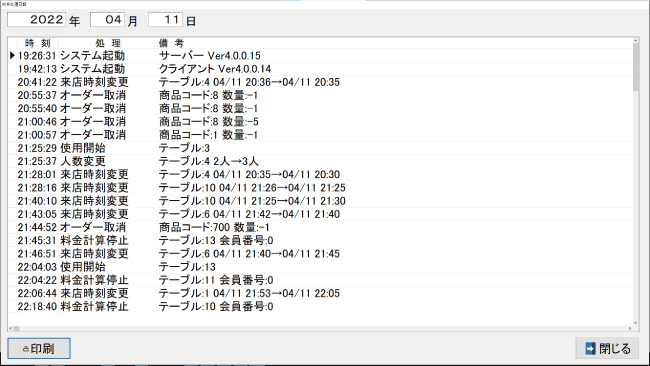Click the row pointer arrow at 19:26:31
The height and width of the screenshot is (366, 650).
click(x=12, y=55)
